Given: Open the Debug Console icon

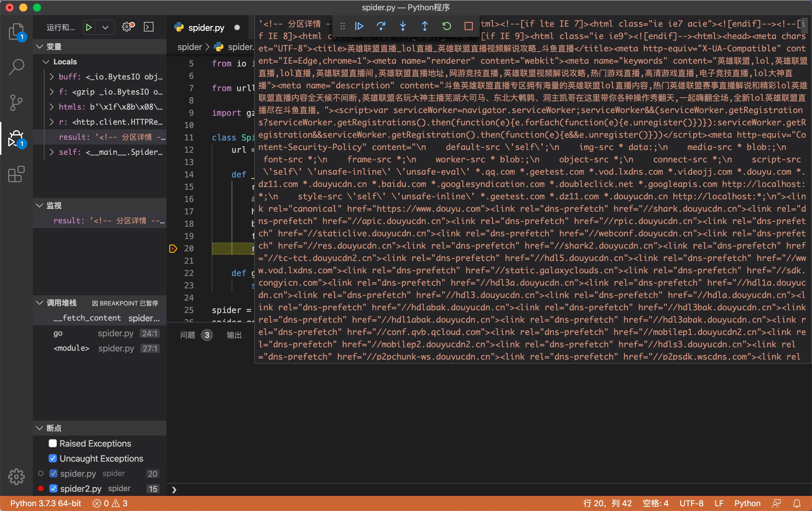Looking at the screenshot, I should (x=148, y=27).
